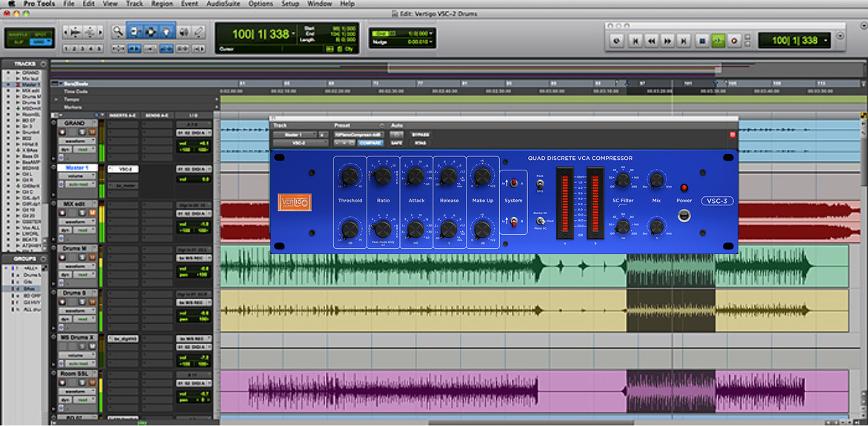Click the plugin RTAS button

pos(420,143)
